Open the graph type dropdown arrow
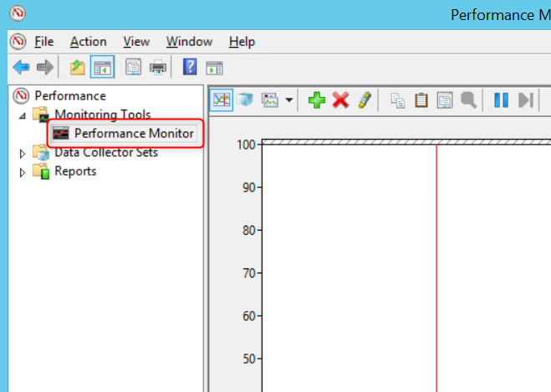 pos(288,100)
